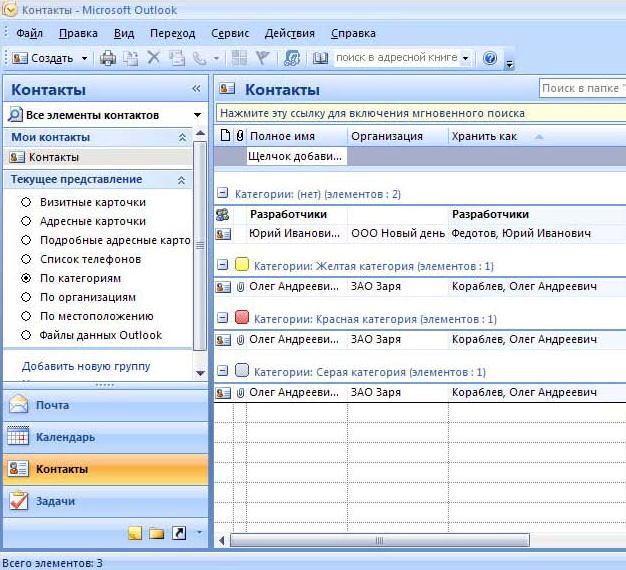This screenshot has height=570, width=626.
Task: Open the Переход menu
Action: tap(172, 33)
